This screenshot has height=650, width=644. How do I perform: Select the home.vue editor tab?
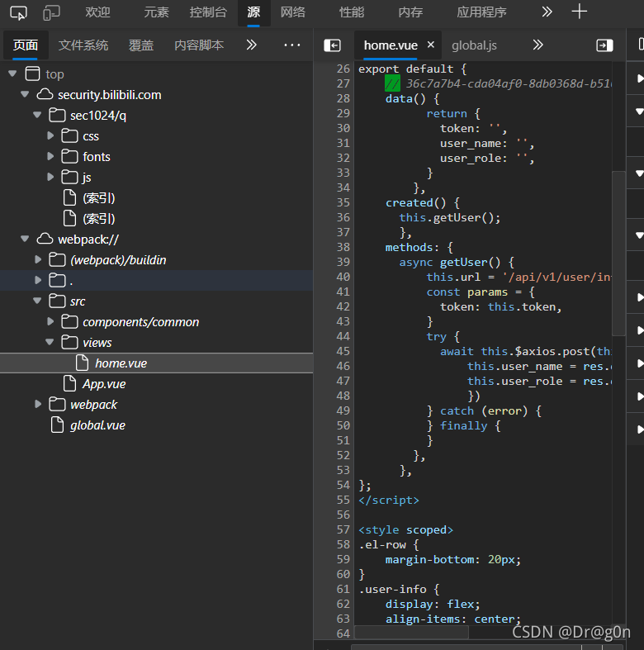pyautogui.click(x=391, y=45)
